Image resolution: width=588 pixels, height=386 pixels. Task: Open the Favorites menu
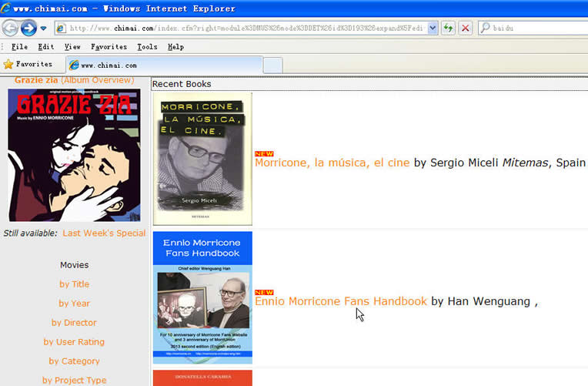(109, 47)
